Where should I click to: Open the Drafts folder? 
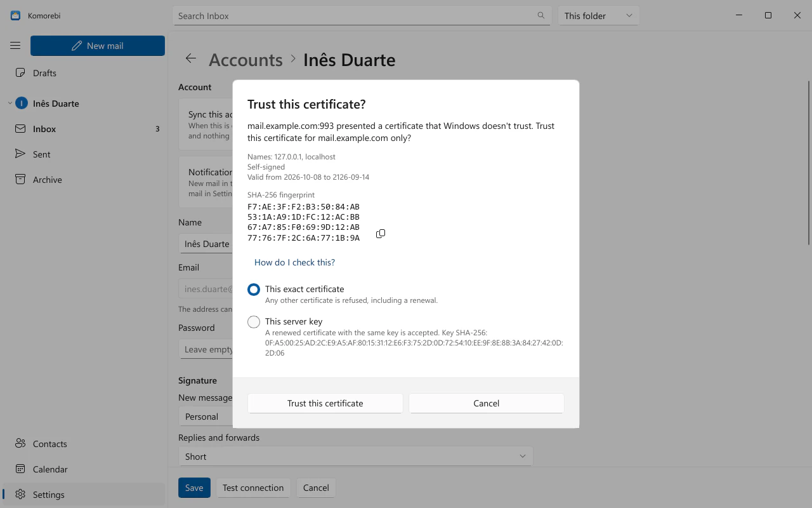[84, 73]
